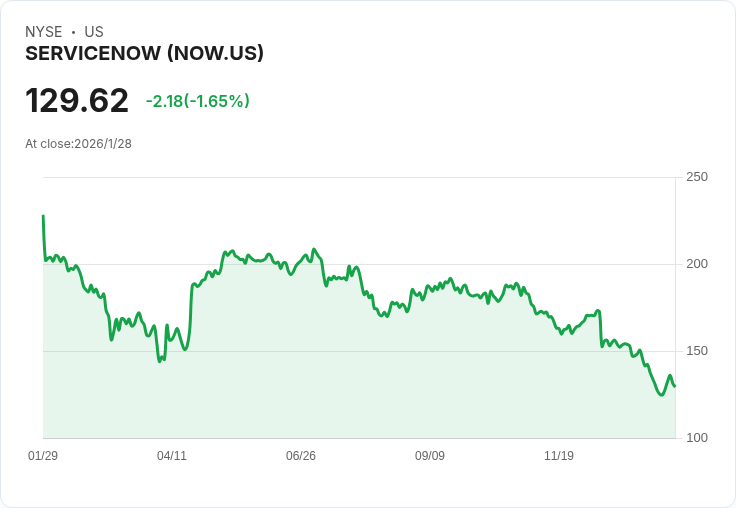This screenshot has height=508, width=736.
Task: Click the 200 y-axis label
Action: (697, 264)
